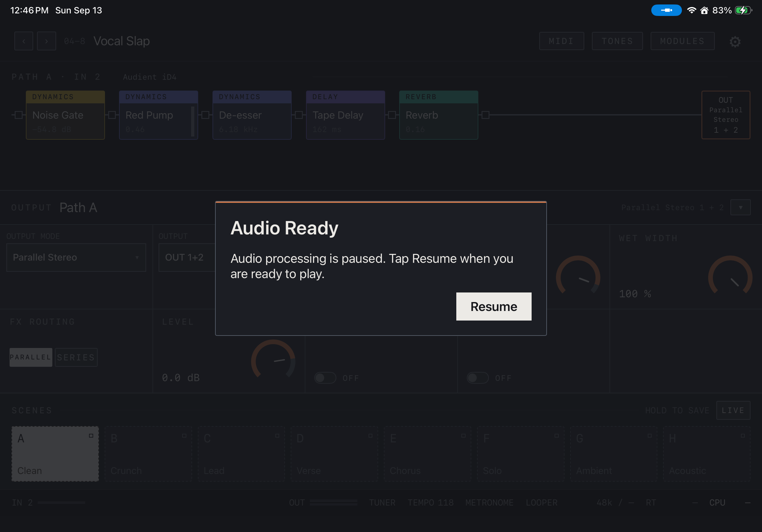Open the MIDI tab

(x=561, y=41)
